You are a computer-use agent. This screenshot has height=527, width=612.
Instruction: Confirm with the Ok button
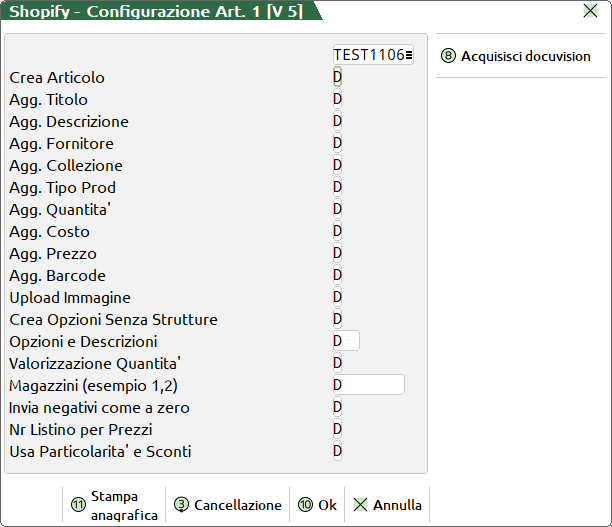(317, 505)
